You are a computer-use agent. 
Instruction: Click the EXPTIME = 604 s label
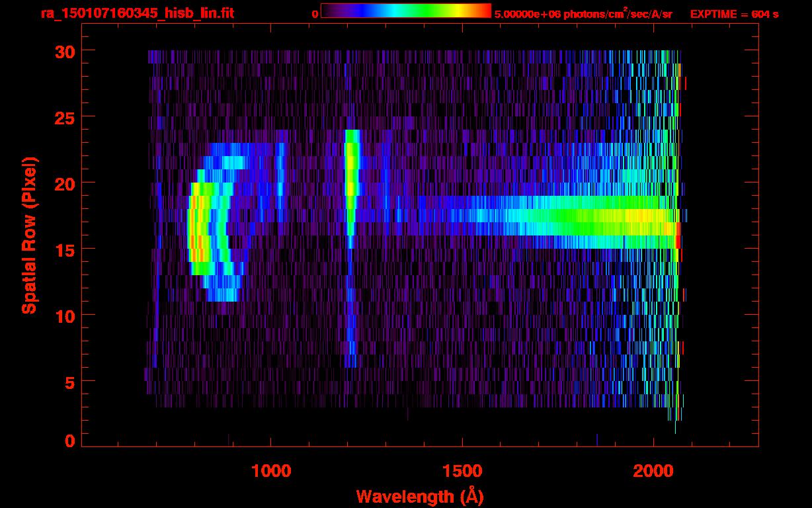(x=734, y=14)
